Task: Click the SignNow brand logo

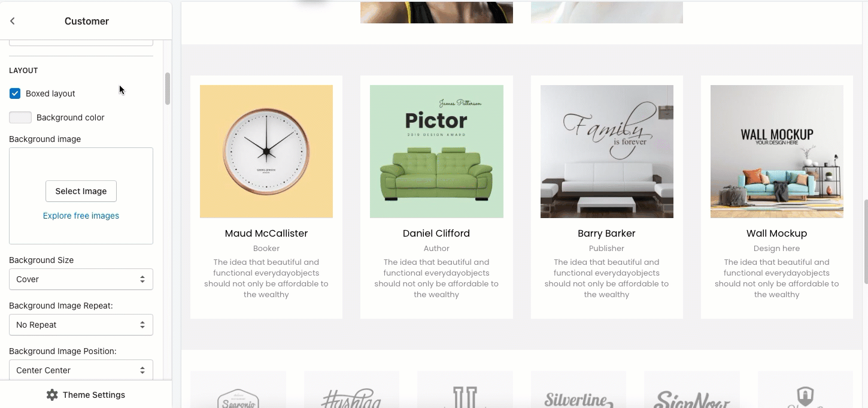Action: coord(692,398)
